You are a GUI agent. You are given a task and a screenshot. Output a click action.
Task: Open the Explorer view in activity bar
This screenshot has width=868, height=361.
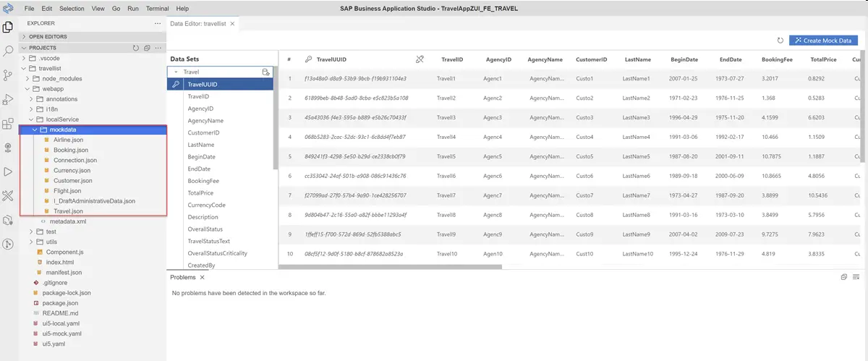click(9, 27)
